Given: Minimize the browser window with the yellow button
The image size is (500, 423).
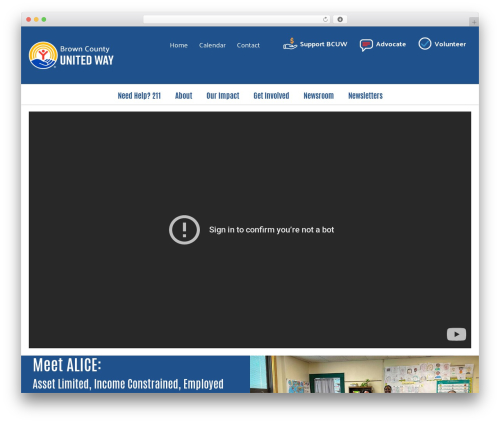Looking at the screenshot, I should [x=36, y=19].
